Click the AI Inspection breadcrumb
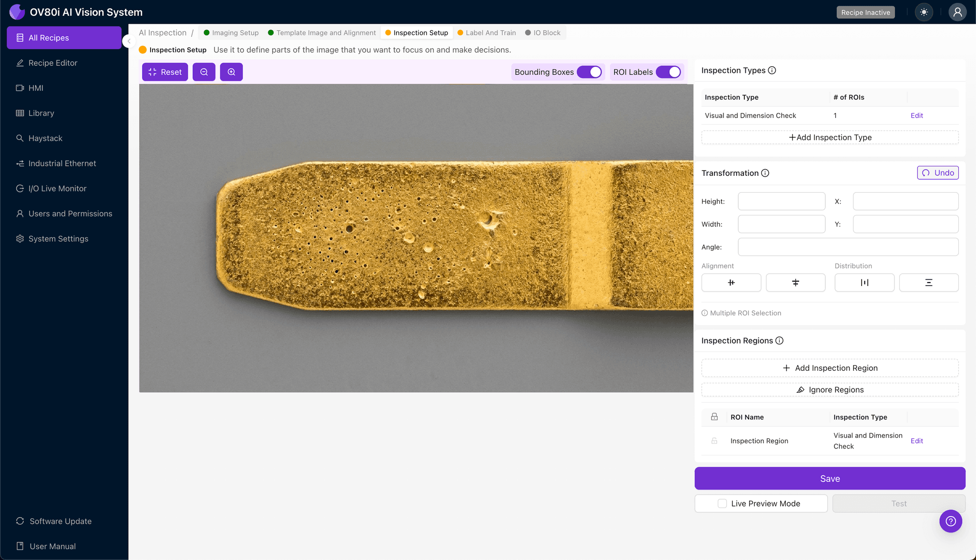This screenshot has height=560, width=976. click(x=163, y=33)
